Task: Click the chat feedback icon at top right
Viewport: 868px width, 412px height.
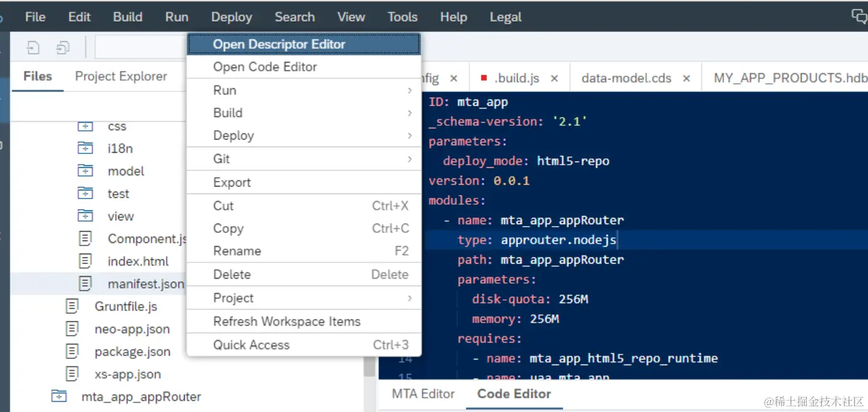Action: (859, 16)
